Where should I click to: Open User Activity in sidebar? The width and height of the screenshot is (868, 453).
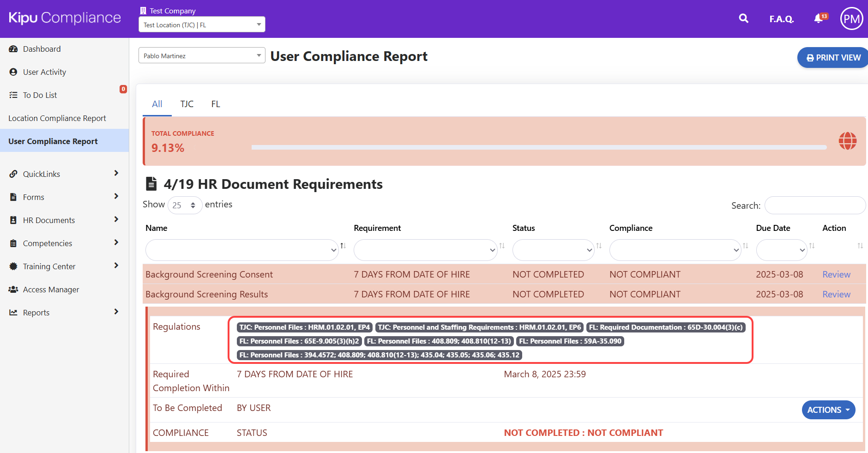[x=44, y=72]
